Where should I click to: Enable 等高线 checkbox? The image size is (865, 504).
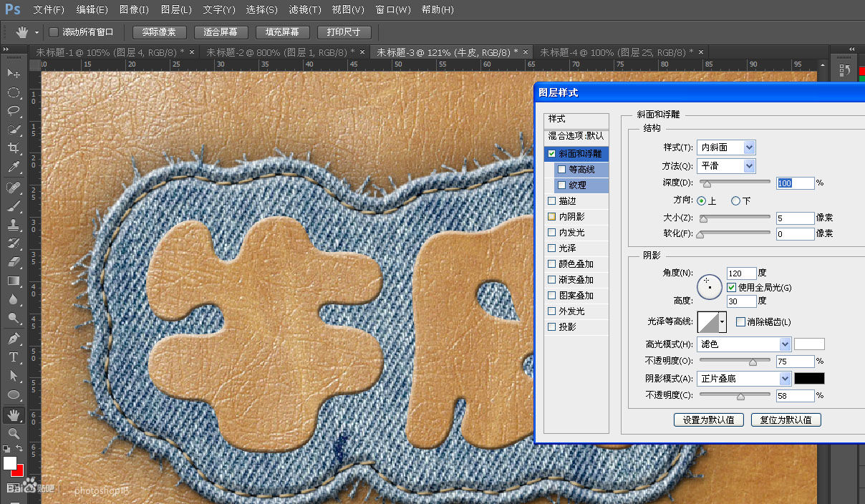[x=561, y=170]
